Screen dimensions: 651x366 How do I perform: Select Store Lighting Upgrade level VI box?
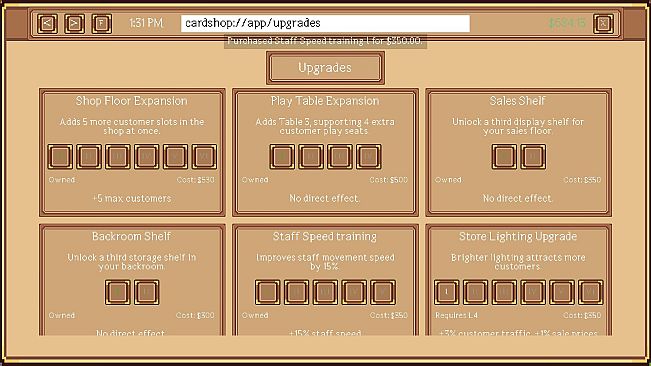tap(591, 292)
